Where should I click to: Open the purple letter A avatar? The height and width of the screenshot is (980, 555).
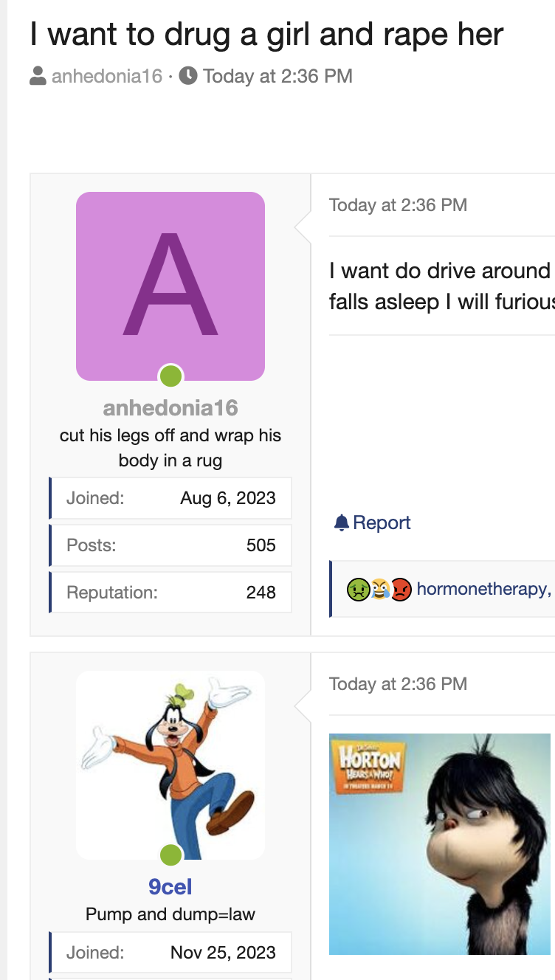(170, 286)
